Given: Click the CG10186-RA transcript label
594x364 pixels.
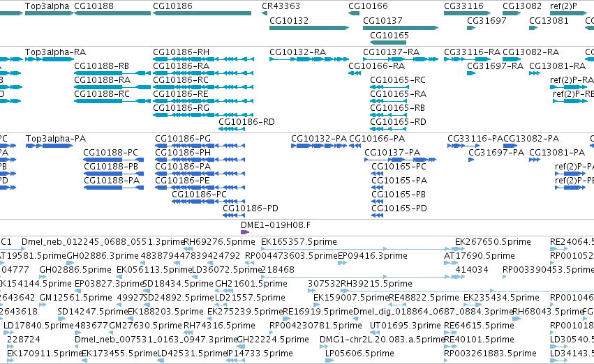Looking at the screenshot, I should (x=181, y=66).
